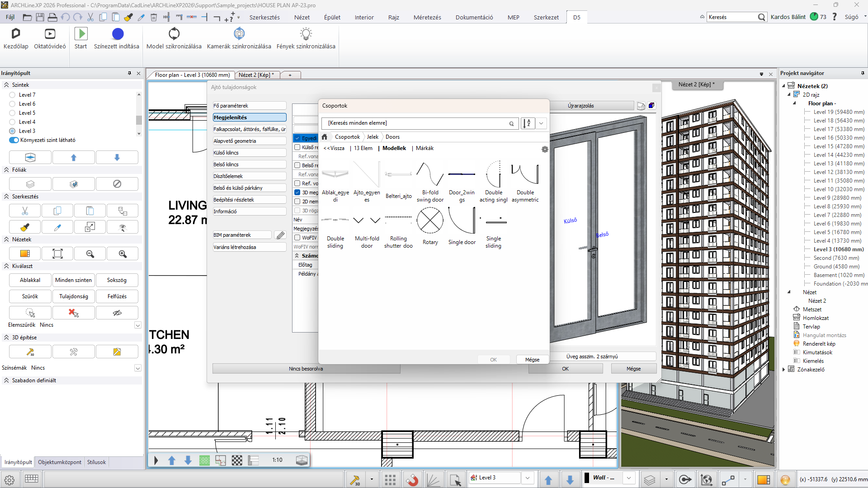Click the Fények szinkronizálása lightbulb icon

tap(306, 34)
